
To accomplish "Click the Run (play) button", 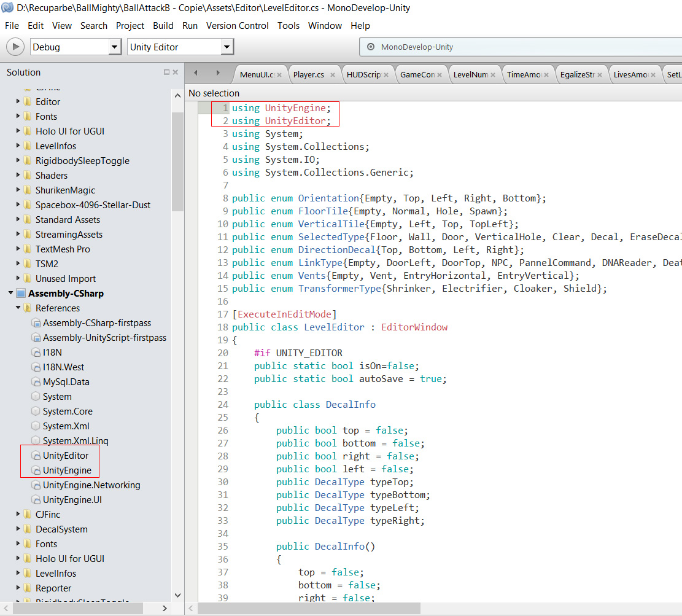I will point(15,47).
